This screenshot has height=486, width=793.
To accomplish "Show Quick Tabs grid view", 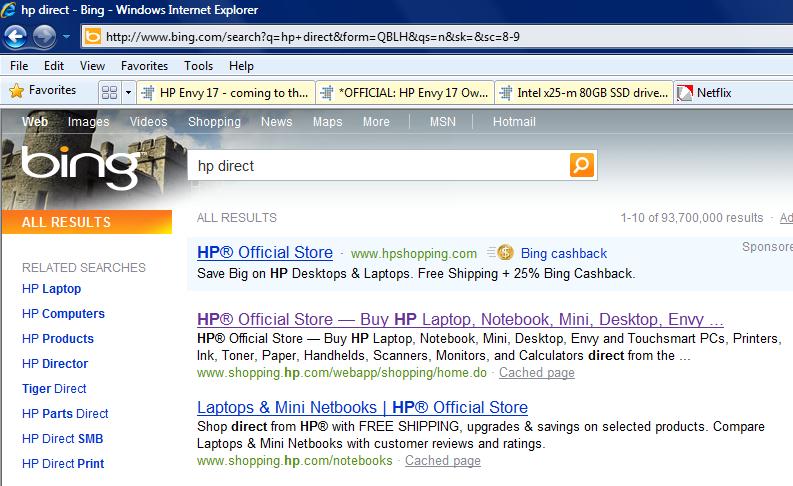I will 109,92.
